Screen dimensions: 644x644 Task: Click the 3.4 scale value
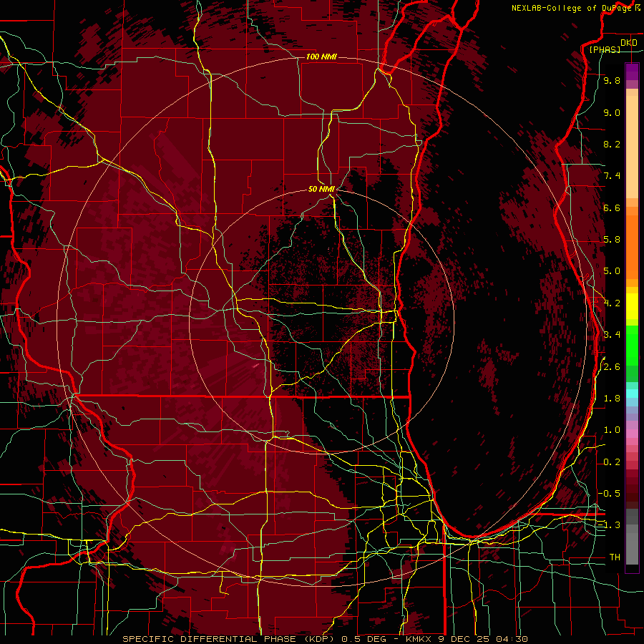tap(612, 335)
